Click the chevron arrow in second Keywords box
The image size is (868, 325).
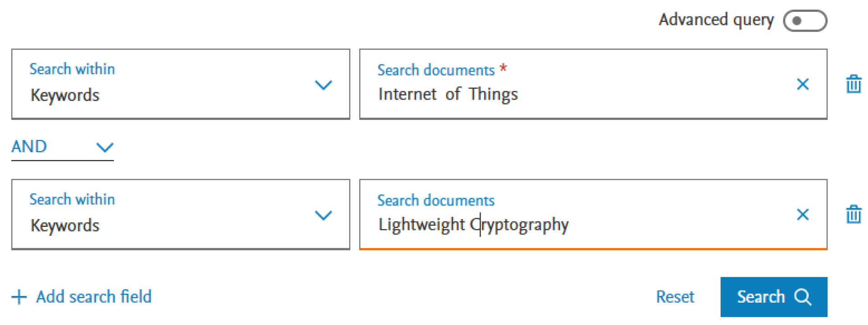click(x=323, y=215)
